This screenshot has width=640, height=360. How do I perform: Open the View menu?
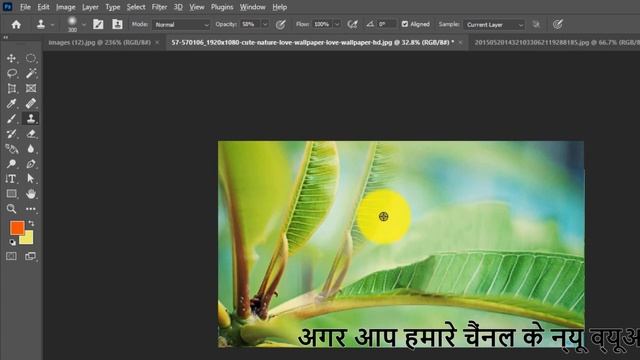[197, 7]
